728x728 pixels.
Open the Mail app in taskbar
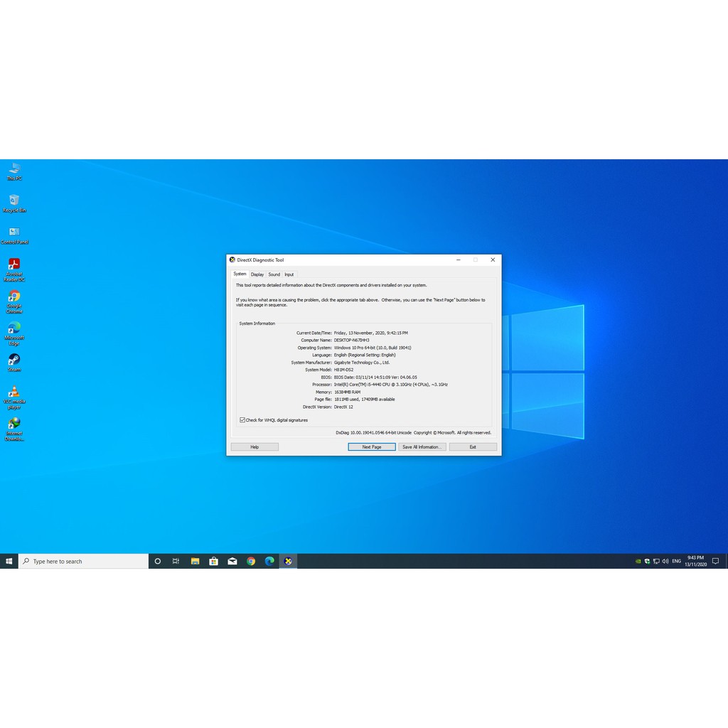(232, 562)
